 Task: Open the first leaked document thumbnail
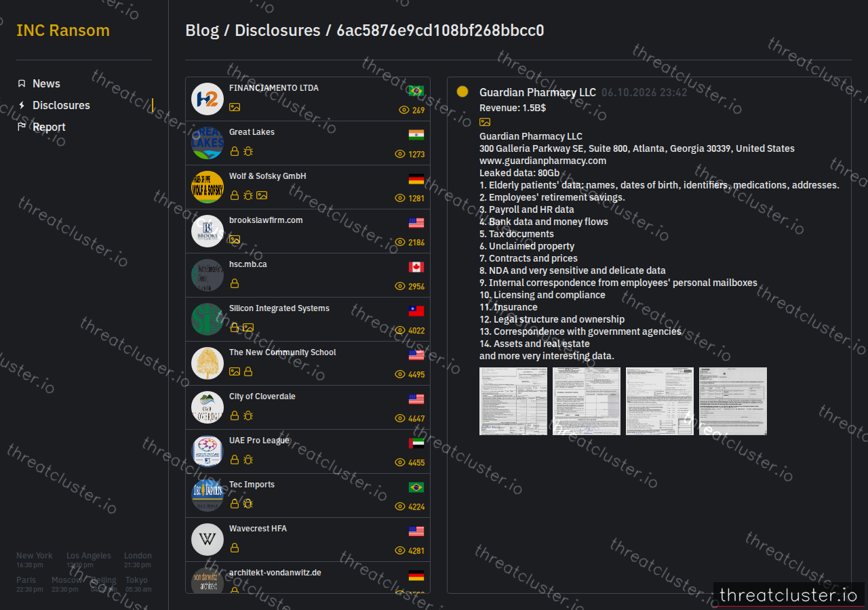(513, 401)
